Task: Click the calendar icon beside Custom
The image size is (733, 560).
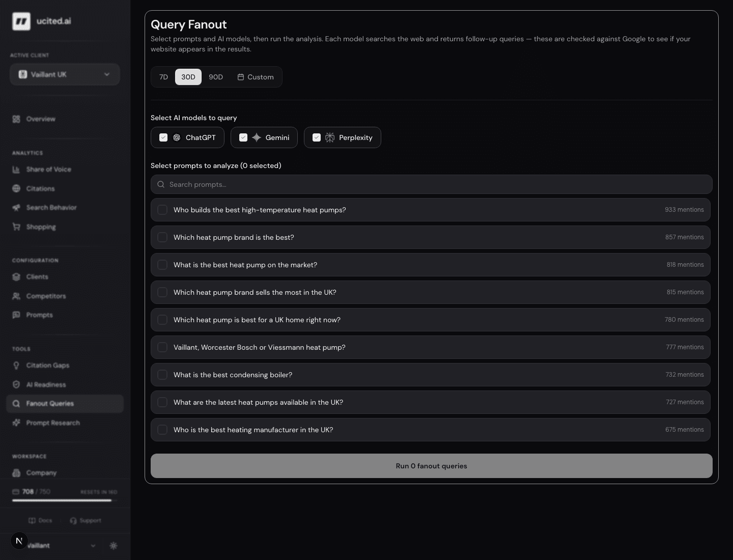Action: pos(241,77)
